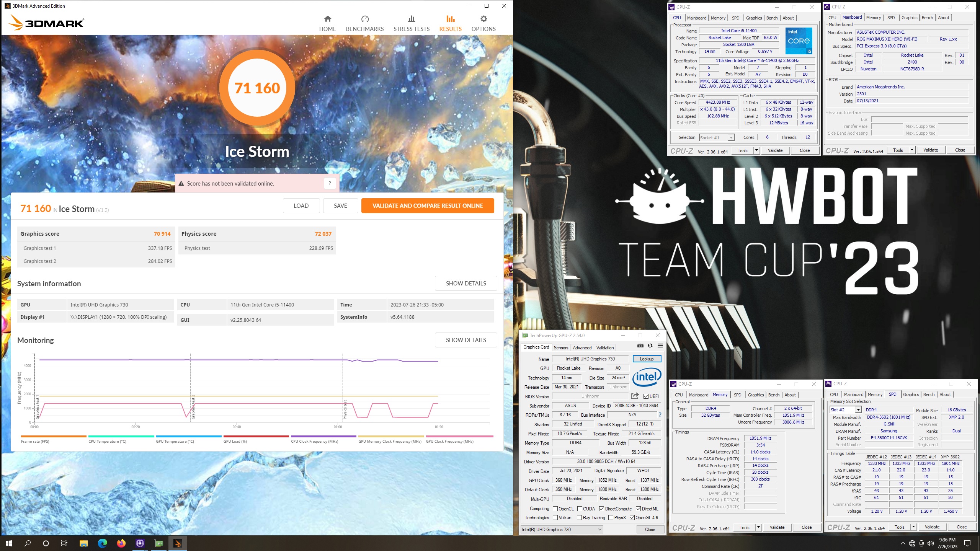Show details for Monitoring section
Viewport: 980px width, 551px height.
click(x=466, y=340)
